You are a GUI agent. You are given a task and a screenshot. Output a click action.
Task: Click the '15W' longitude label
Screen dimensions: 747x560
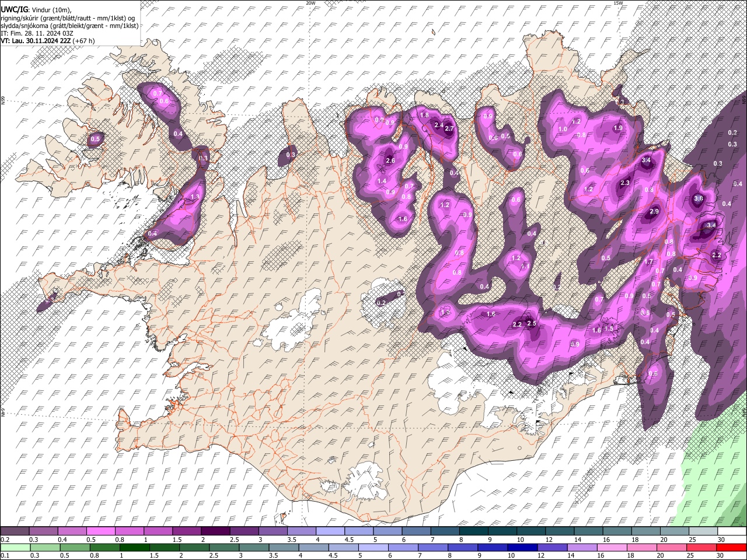click(617, 3)
